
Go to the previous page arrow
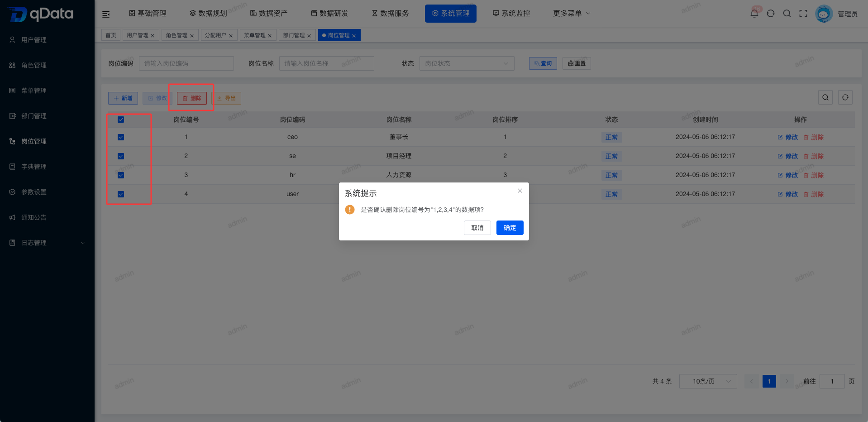coord(752,381)
